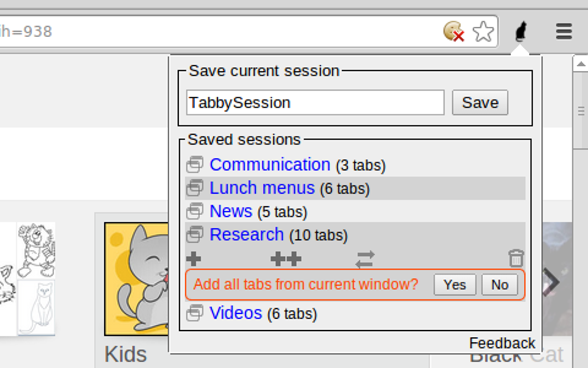Open the Feedback link

(x=502, y=343)
